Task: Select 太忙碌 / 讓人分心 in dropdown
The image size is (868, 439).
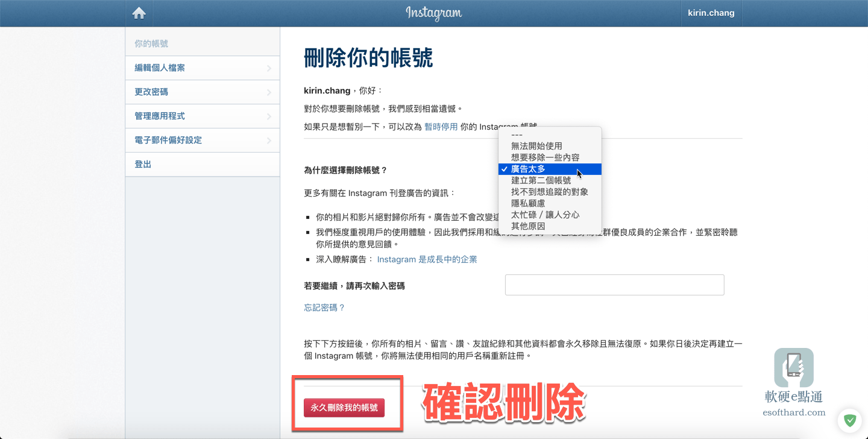Action: (550, 215)
